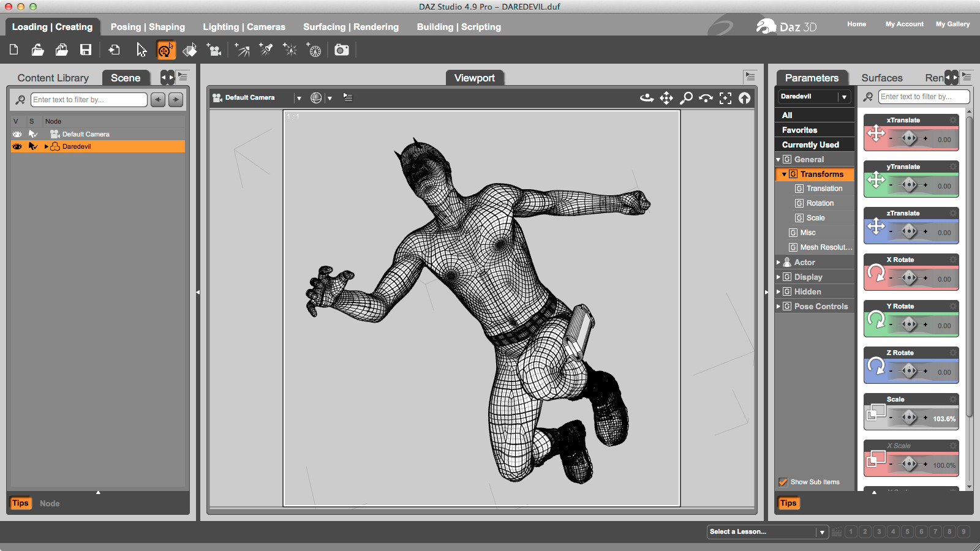Viewport: 980px width, 551px height.
Task: Switch to Surfacing | Rendering activity tab
Action: 351,27
